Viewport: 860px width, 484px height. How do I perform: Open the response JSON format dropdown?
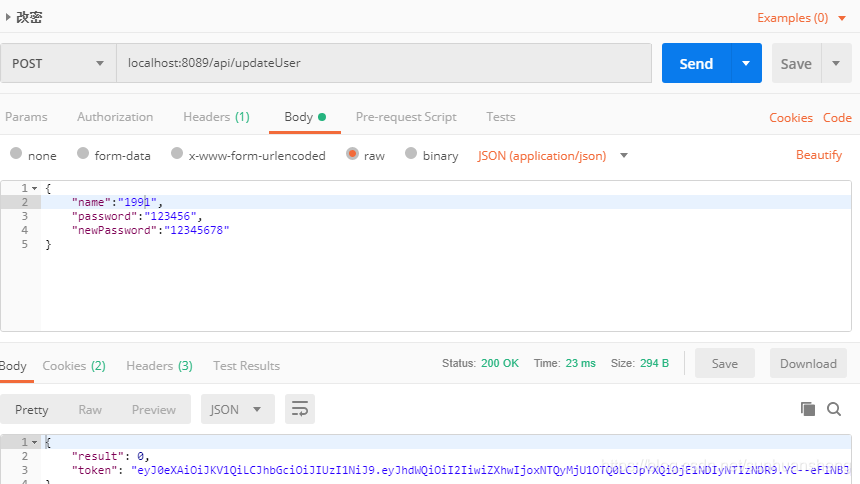click(237, 409)
